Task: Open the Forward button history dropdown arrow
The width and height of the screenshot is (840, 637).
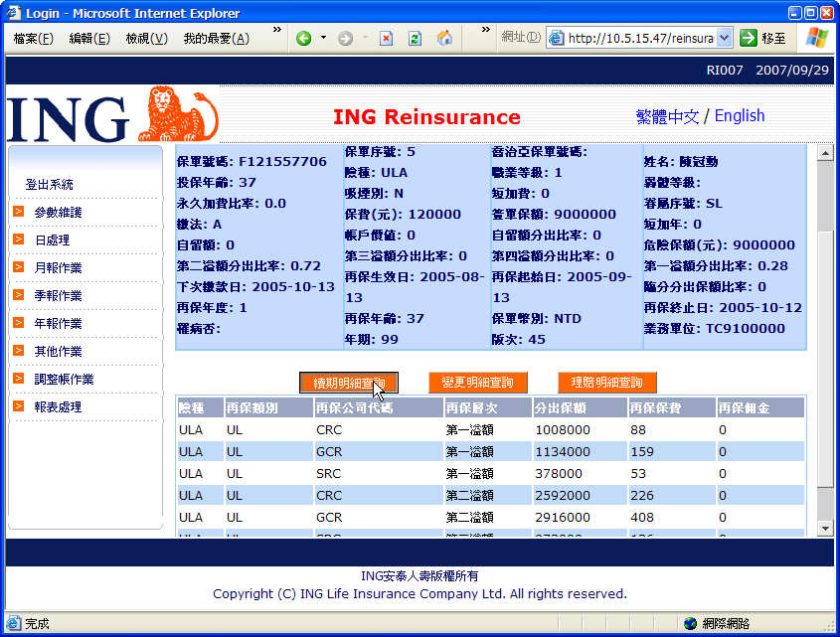Action: coord(366,38)
